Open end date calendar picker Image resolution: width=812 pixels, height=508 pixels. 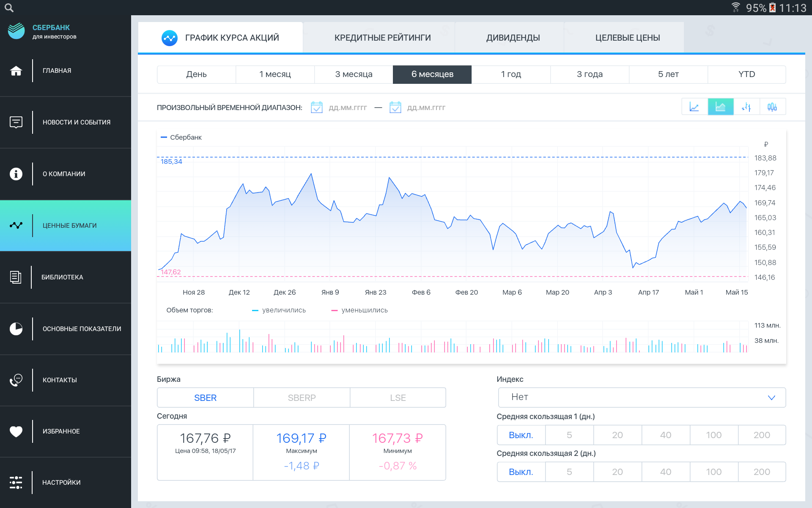[x=395, y=108]
